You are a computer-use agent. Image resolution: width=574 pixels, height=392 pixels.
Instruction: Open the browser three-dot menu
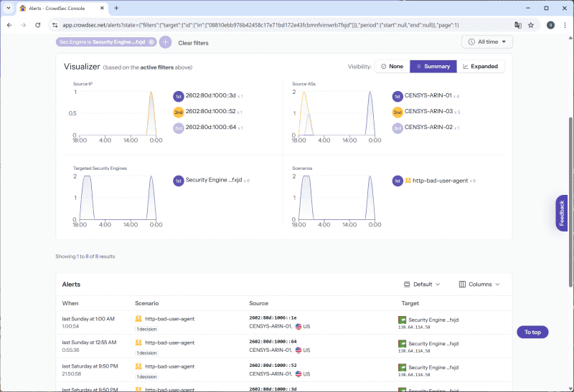coord(565,25)
